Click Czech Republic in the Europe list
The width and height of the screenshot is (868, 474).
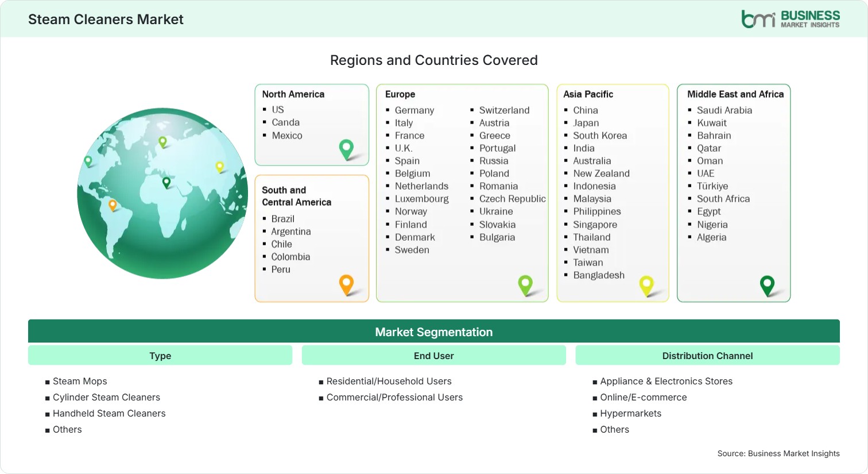[x=513, y=199]
